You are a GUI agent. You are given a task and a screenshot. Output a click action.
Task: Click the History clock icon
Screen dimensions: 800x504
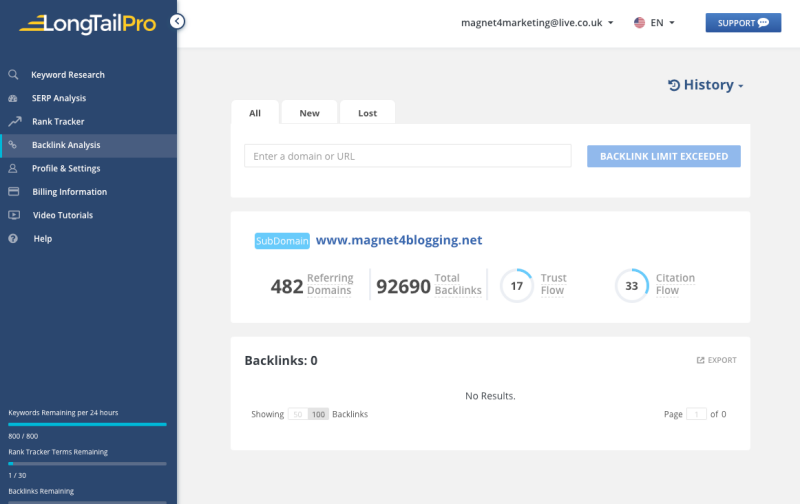coord(674,85)
